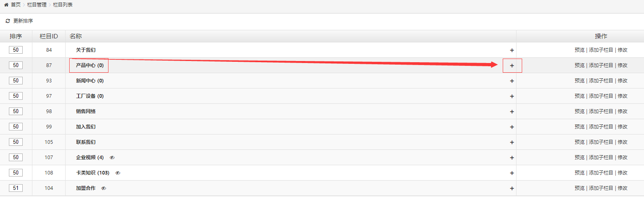The height and width of the screenshot is (206, 644).
Task: Click the plus icon for 工厂设备
Action: click(512, 96)
